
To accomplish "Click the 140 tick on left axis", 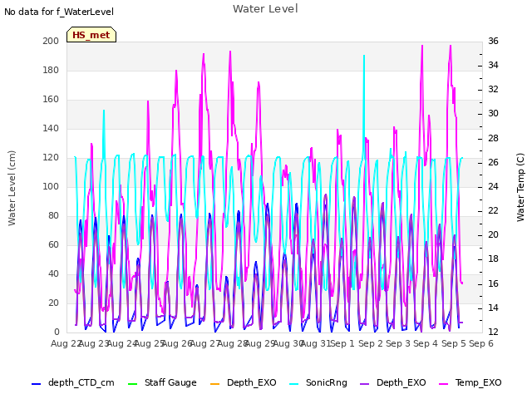I will tap(51, 129).
